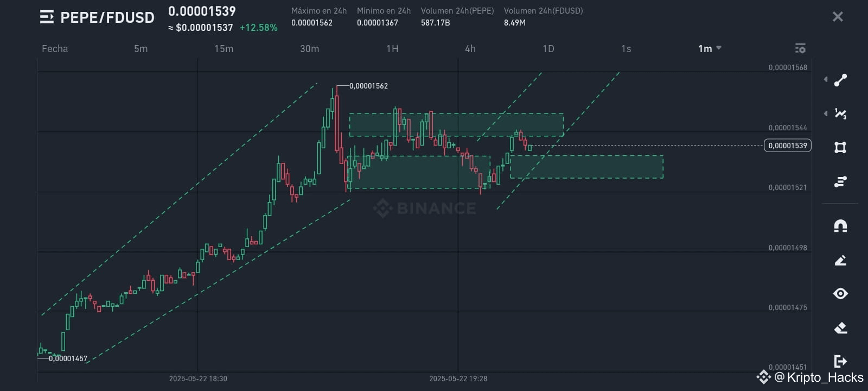
Task: Click the 2025-05-22 19:28 time label
Action: coord(458,379)
